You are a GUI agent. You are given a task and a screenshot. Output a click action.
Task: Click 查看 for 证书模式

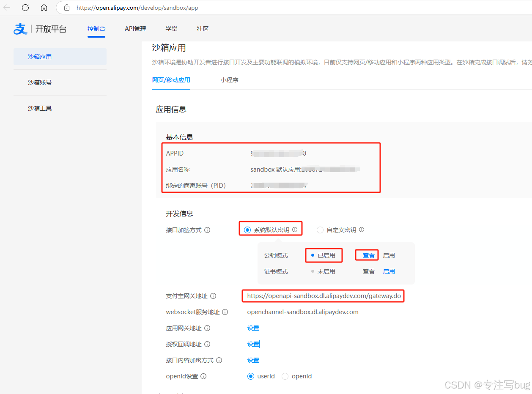[x=369, y=271]
